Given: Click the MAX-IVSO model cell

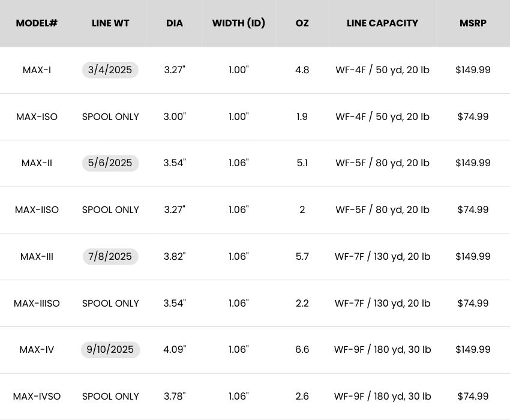Looking at the screenshot, I should pos(37,397).
